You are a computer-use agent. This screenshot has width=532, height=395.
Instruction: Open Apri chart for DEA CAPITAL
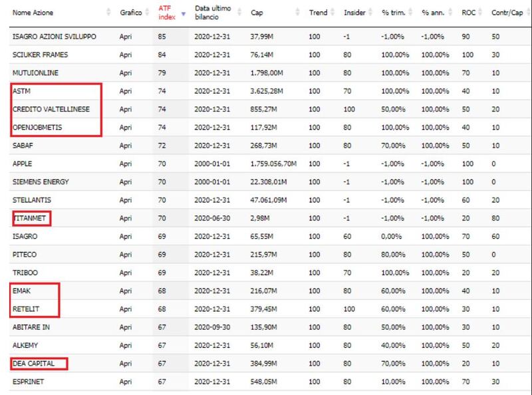pos(126,364)
